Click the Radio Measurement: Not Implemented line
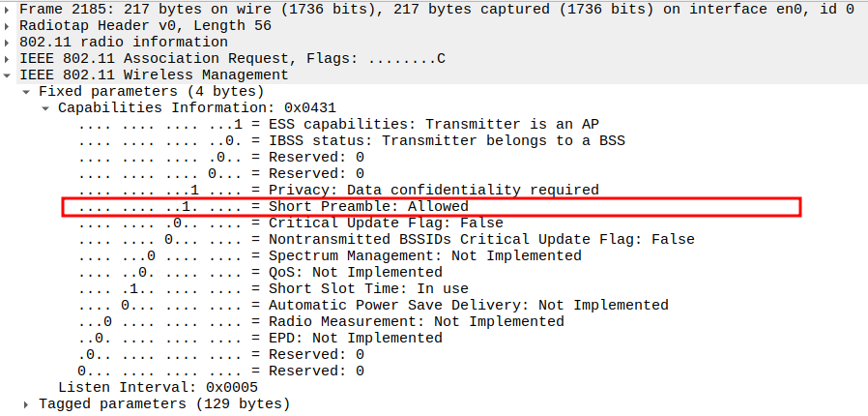This screenshot has height=416, width=868. [416, 321]
